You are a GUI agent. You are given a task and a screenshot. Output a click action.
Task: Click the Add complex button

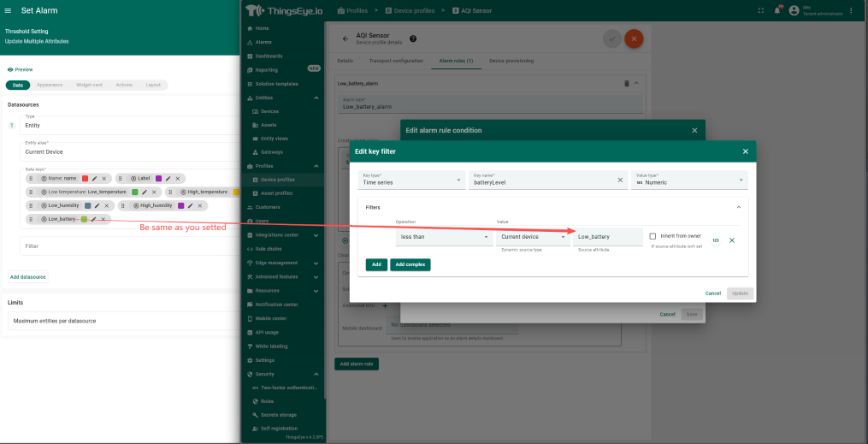[410, 264]
